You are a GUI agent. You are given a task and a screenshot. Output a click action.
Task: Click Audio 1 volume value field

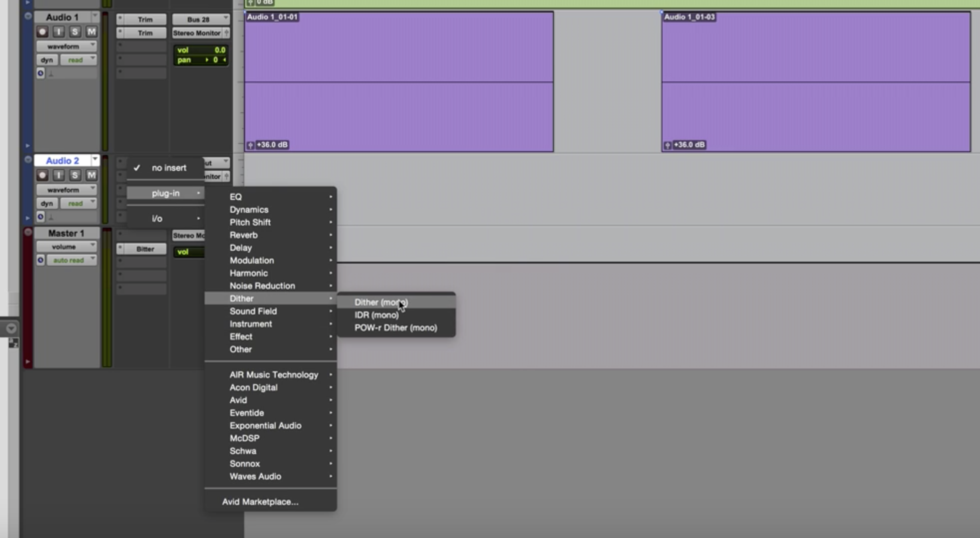click(220, 50)
